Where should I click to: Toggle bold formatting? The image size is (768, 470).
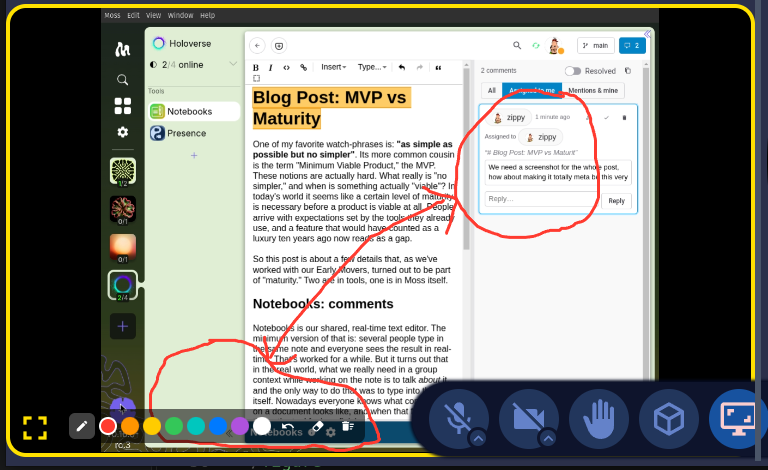point(256,68)
